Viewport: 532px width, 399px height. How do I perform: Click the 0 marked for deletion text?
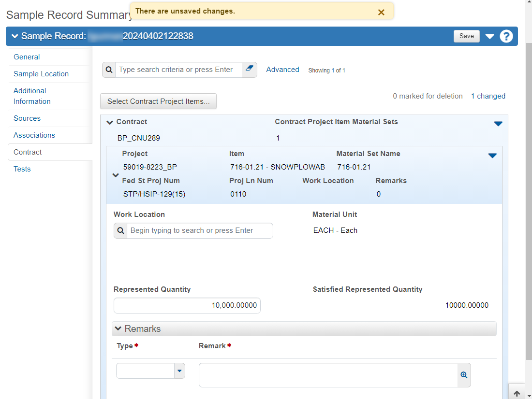point(428,96)
